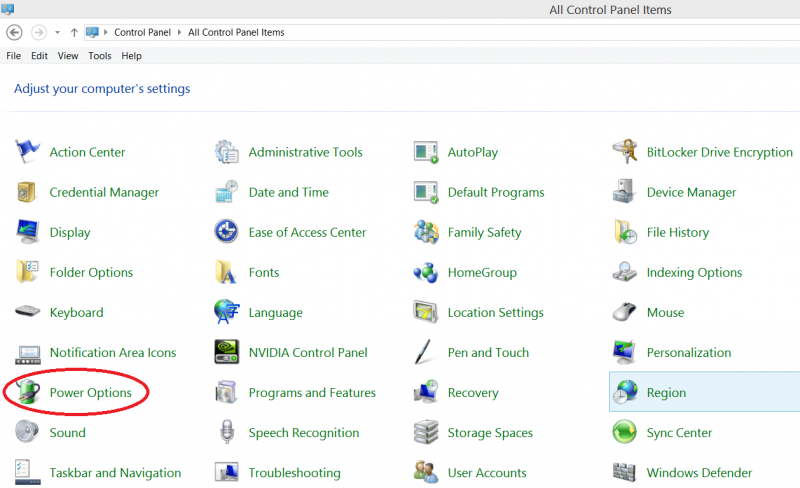
Task: Click the Power Options battery icon
Action: tap(28, 392)
